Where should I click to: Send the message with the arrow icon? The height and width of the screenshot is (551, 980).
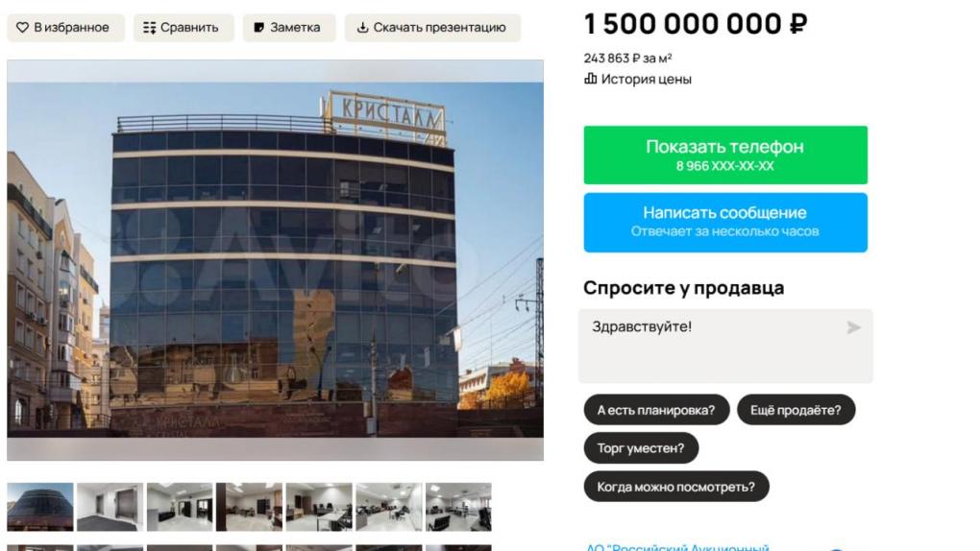tap(854, 327)
